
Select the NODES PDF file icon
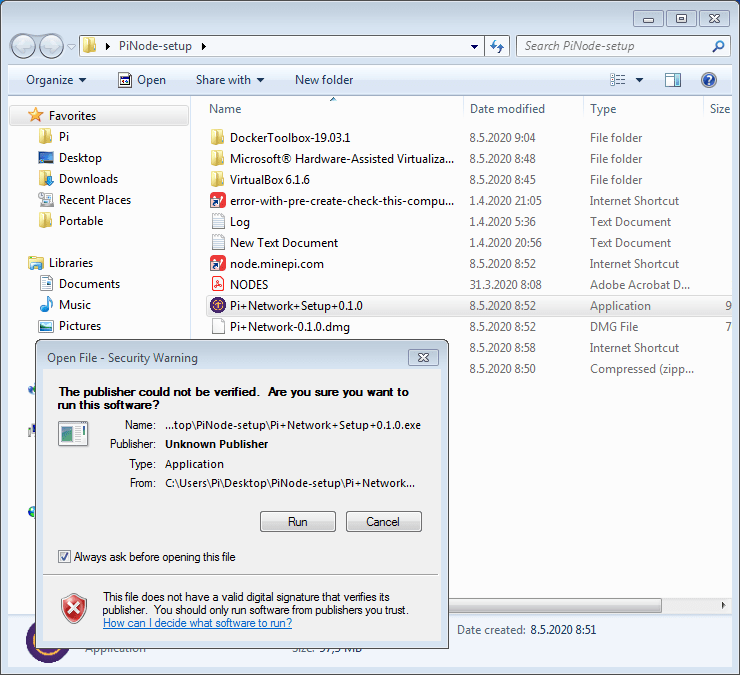218,284
